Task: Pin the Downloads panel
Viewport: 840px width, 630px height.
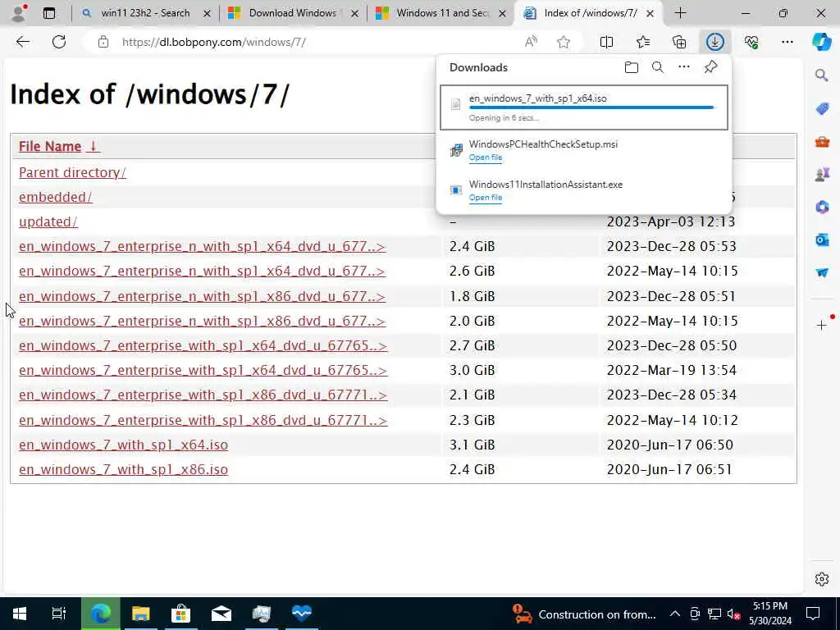Action: [710, 67]
